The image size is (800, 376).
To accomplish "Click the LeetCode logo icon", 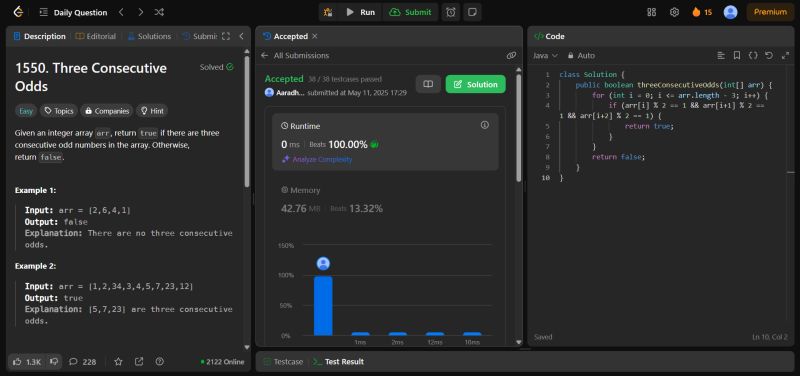I will pos(18,12).
